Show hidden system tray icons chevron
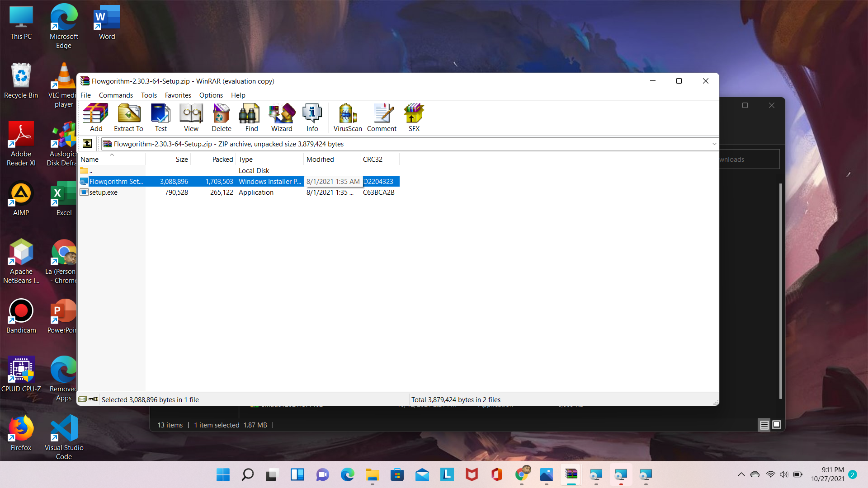This screenshot has height=488, width=868. 741,474
